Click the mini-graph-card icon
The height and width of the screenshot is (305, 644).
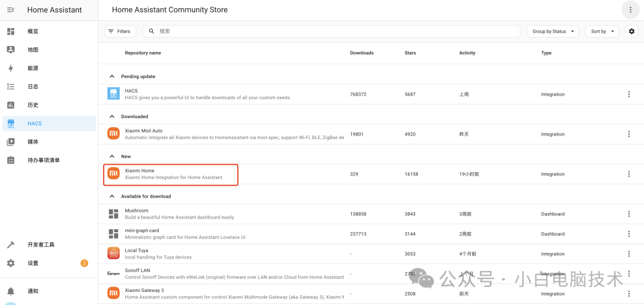pos(113,233)
